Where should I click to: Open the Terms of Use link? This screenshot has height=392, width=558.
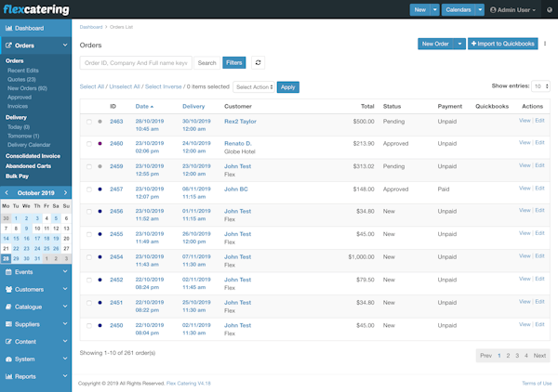click(x=537, y=383)
